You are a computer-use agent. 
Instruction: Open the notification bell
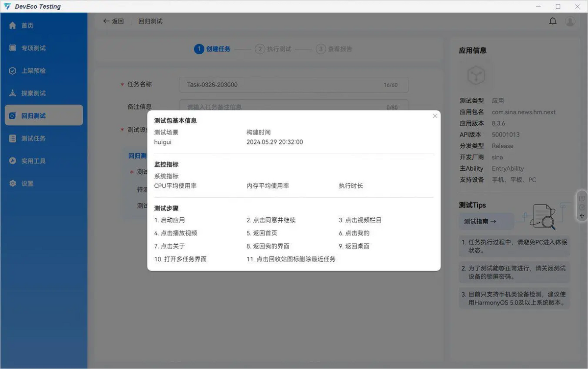(553, 21)
